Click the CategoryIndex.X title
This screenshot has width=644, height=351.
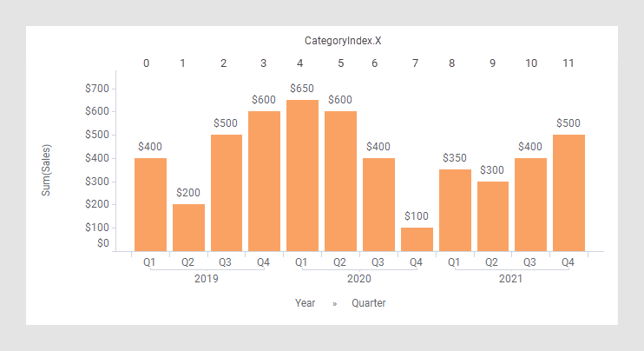coord(343,41)
